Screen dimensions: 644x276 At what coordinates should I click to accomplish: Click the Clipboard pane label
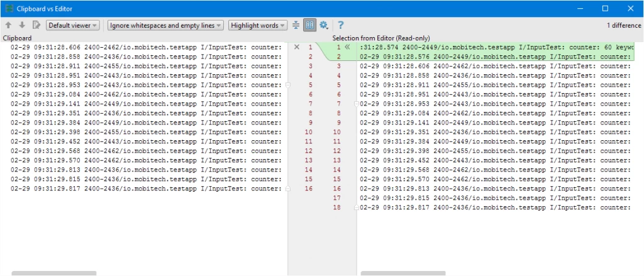pyautogui.click(x=17, y=38)
